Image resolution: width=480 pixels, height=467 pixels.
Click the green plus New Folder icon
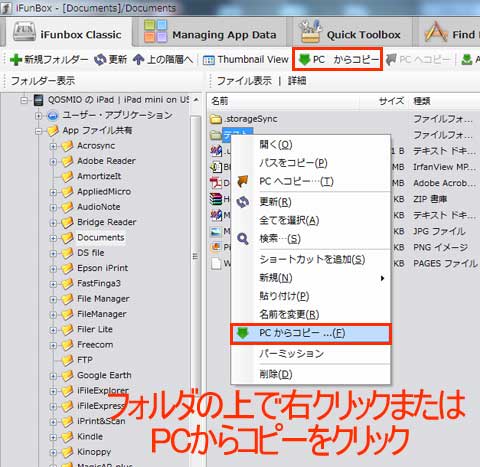coord(16,60)
